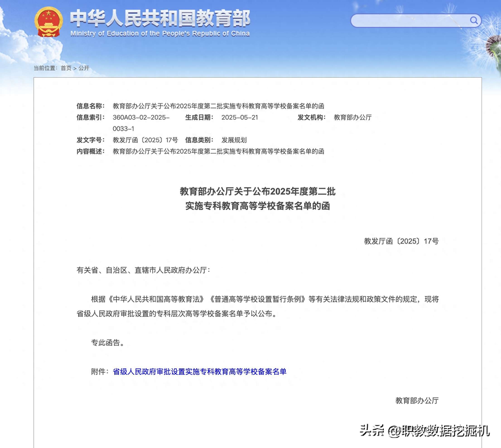Screen dimensions: 501x448
Task: Click the salutation line 有关省、自治区、直辖市人民政府办公厅
Action: (x=143, y=270)
